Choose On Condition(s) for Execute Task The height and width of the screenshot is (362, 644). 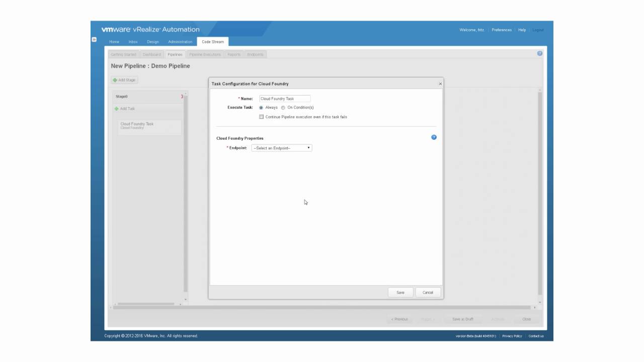[x=283, y=108]
